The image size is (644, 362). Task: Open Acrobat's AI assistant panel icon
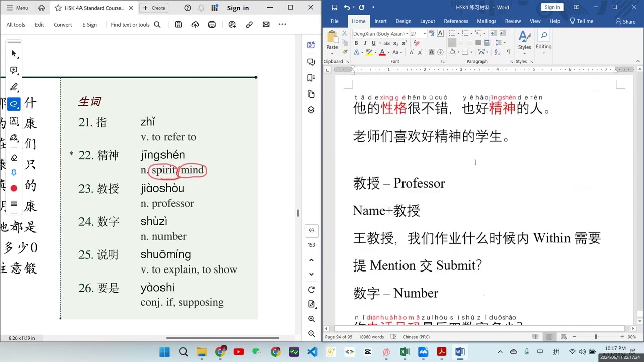pyautogui.click(x=311, y=45)
